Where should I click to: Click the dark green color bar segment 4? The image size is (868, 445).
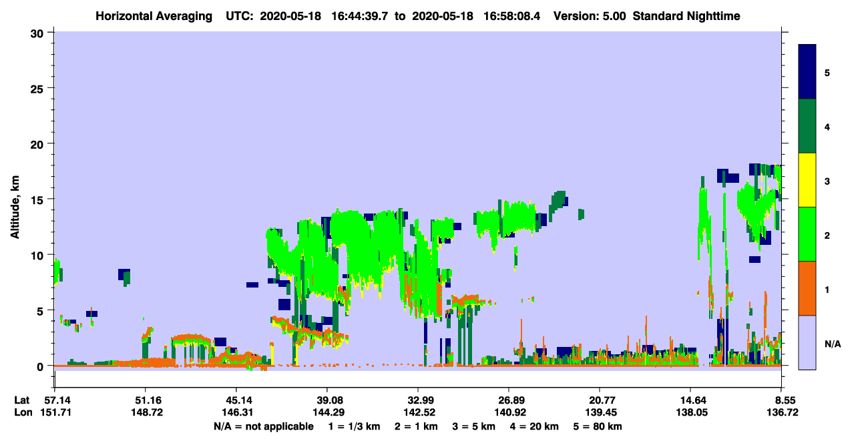[807, 126]
